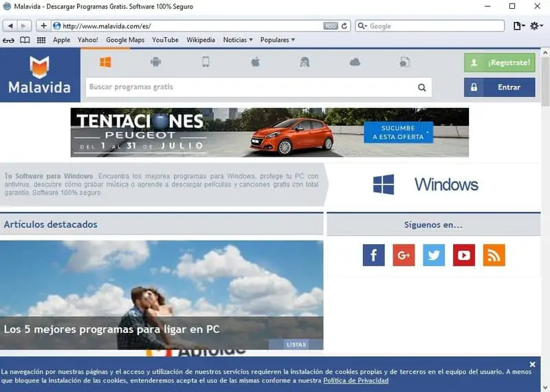Select the Mac apple platform icon

[x=255, y=63]
